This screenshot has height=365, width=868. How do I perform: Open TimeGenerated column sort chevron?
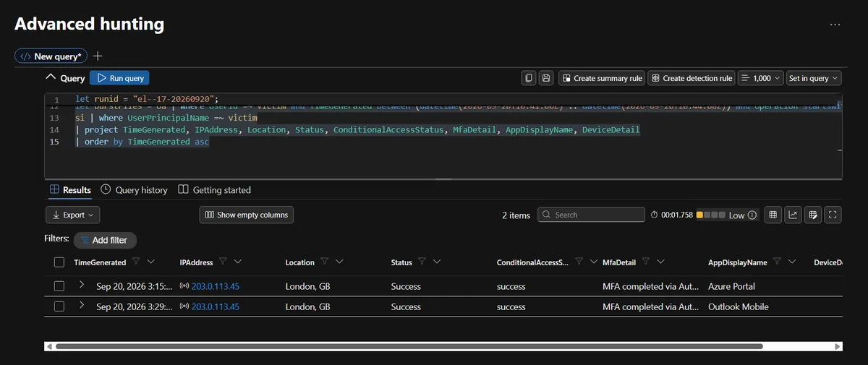(150, 262)
